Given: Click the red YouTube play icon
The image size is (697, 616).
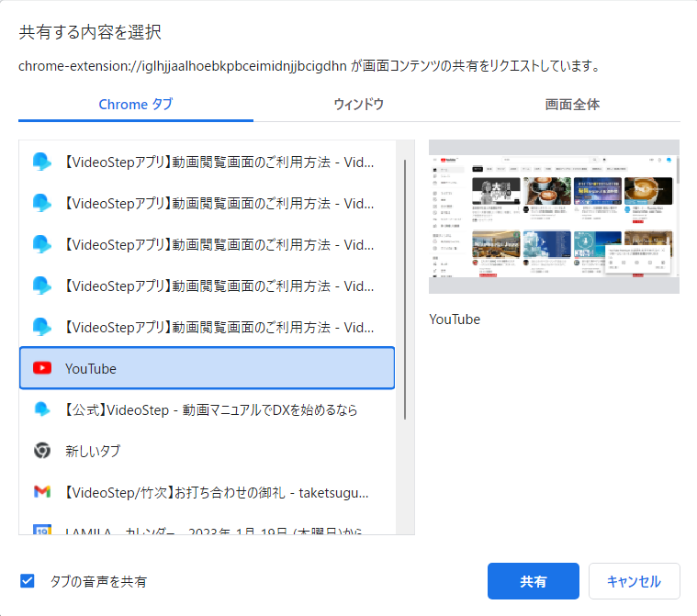Looking at the screenshot, I should click(x=42, y=368).
